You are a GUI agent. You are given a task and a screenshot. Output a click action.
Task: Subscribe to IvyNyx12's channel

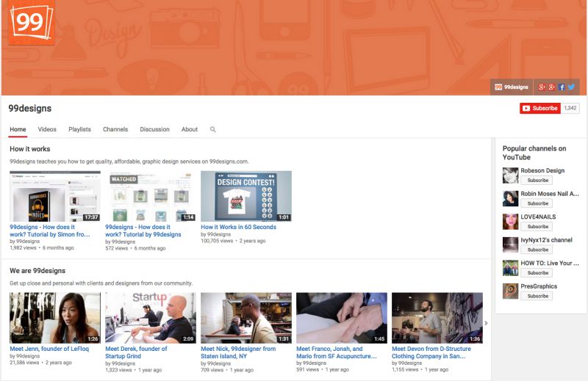tap(537, 250)
